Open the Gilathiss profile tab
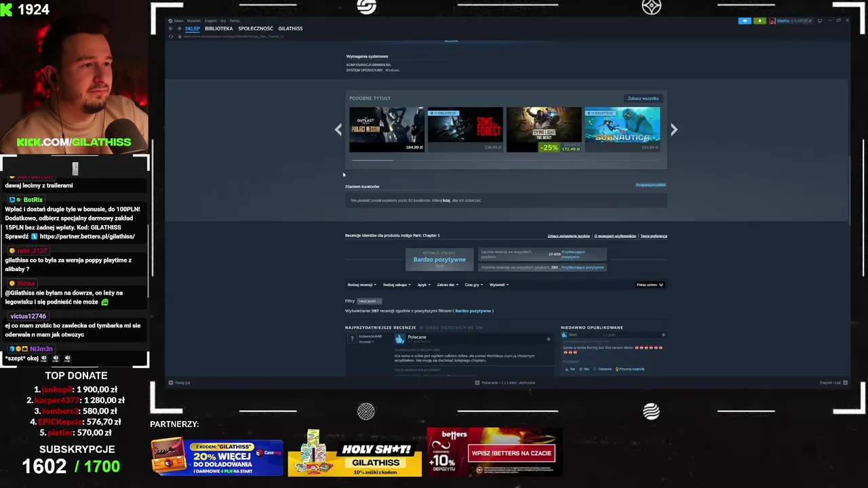Image resolution: width=868 pixels, height=488 pixels. click(x=290, y=28)
